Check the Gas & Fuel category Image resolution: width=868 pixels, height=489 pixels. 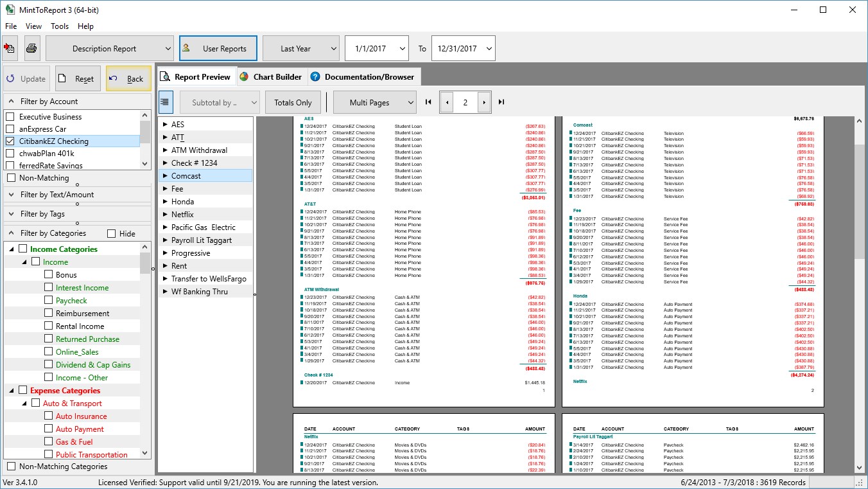49,441
